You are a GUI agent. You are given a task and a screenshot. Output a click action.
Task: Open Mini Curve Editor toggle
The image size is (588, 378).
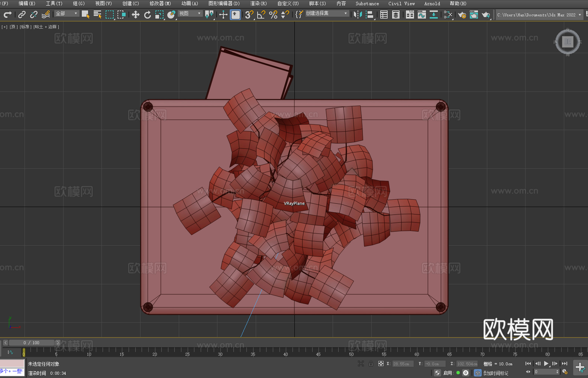10,352
